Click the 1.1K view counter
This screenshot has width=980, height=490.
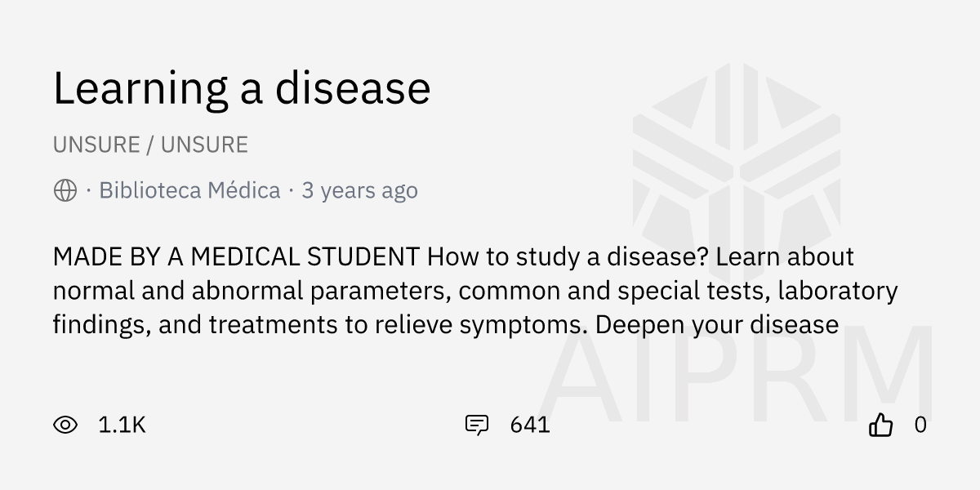pos(122,425)
